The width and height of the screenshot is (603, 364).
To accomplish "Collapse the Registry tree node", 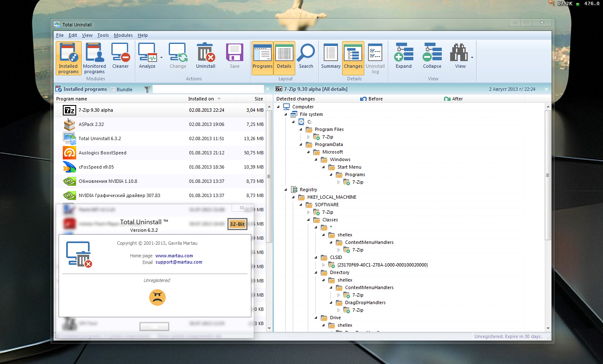I will 286,190.
